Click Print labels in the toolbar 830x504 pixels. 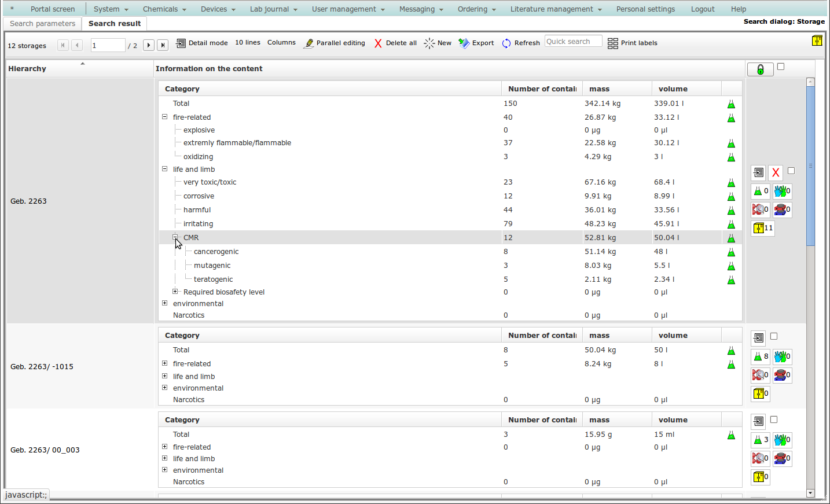pos(633,43)
